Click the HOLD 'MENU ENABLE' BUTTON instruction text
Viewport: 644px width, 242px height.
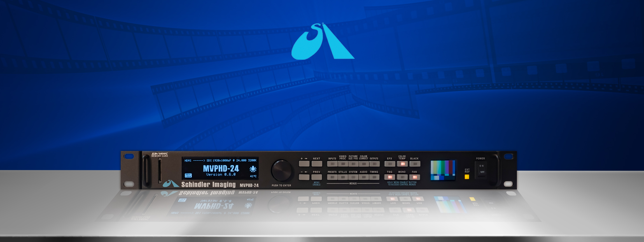click(402, 183)
